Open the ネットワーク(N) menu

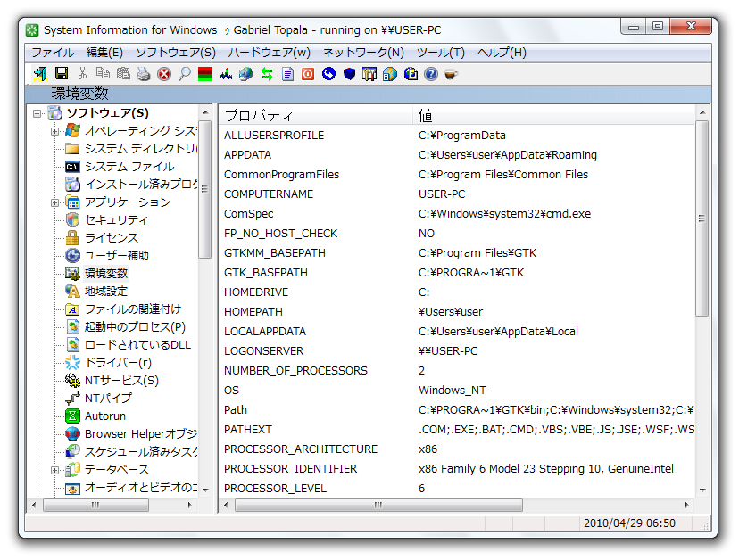click(x=363, y=53)
